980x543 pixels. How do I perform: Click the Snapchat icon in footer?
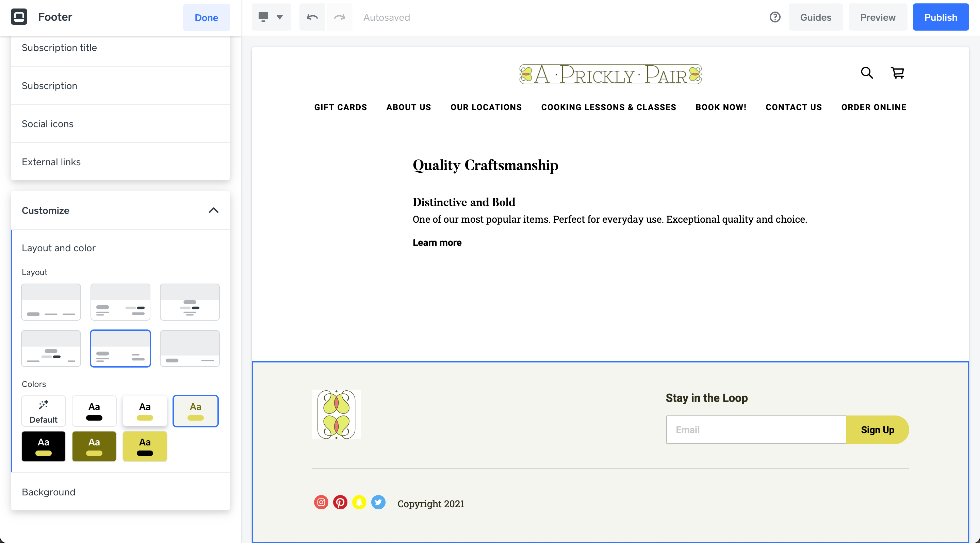[x=359, y=502]
